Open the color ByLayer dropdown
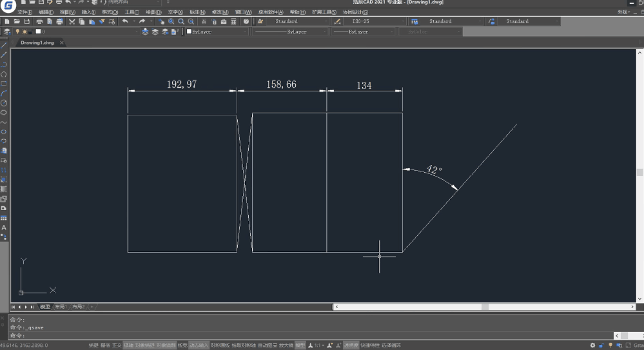Screen dimensions: 644x350 pos(217,32)
